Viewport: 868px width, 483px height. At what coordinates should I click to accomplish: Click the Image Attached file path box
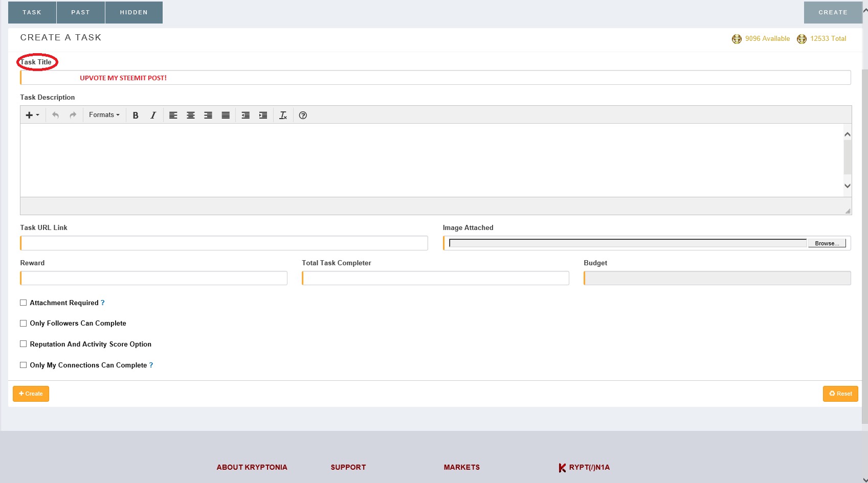point(628,243)
